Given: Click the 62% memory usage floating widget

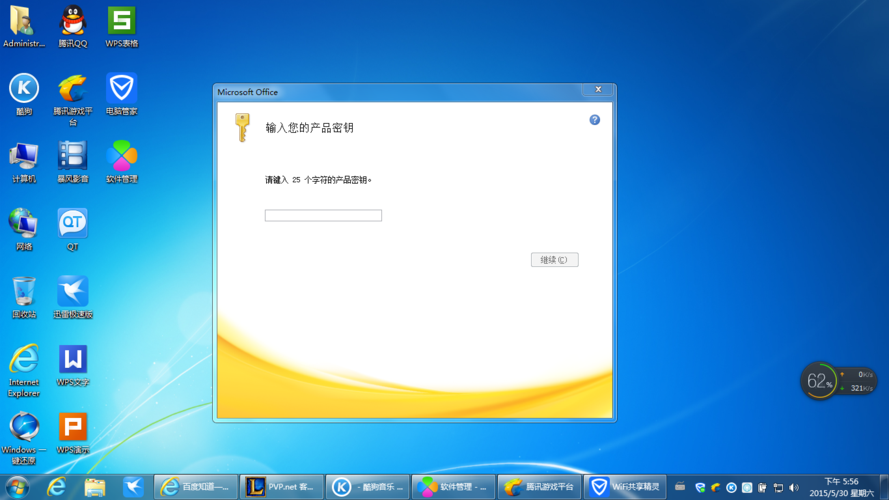Looking at the screenshot, I should coord(819,381).
